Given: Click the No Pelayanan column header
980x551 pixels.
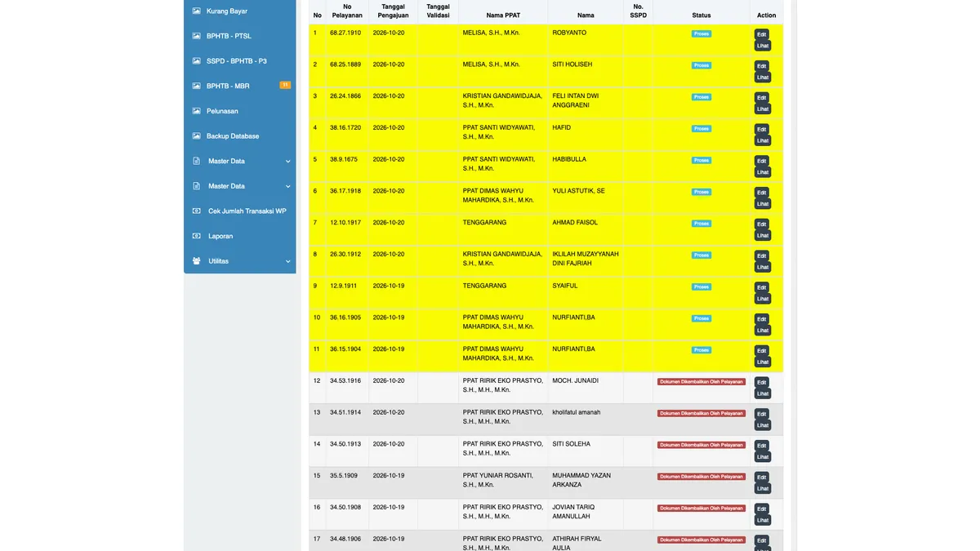Looking at the screenshot, I should pyautogui.click(x=347, y=11).
